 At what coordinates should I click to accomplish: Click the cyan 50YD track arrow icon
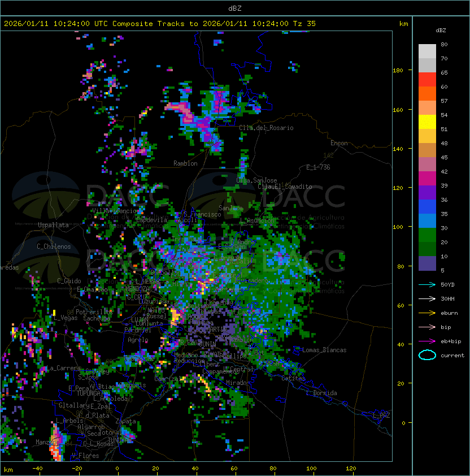tap(427, 284)
